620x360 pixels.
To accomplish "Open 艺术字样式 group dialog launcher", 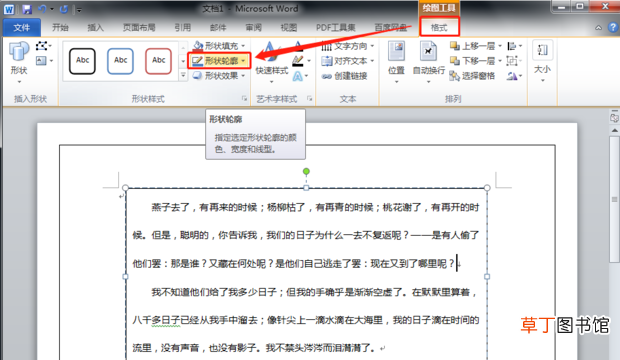I will [x=310, y=98].
